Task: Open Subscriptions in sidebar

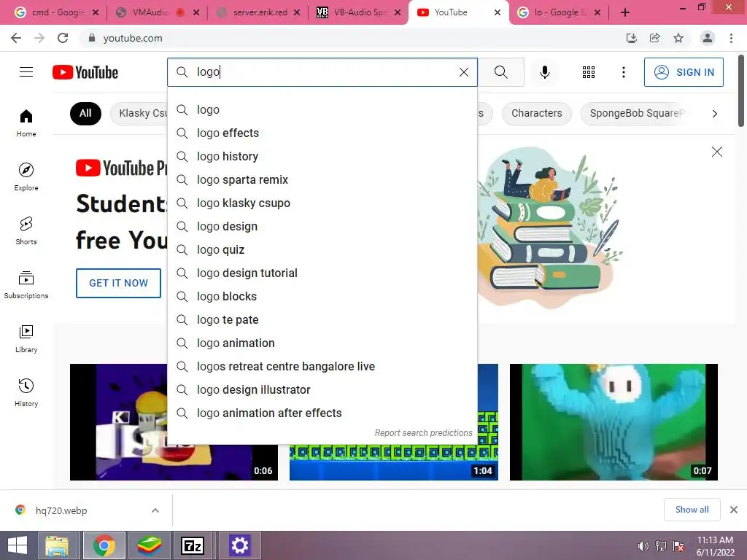Action: click(x=26, y=285)
